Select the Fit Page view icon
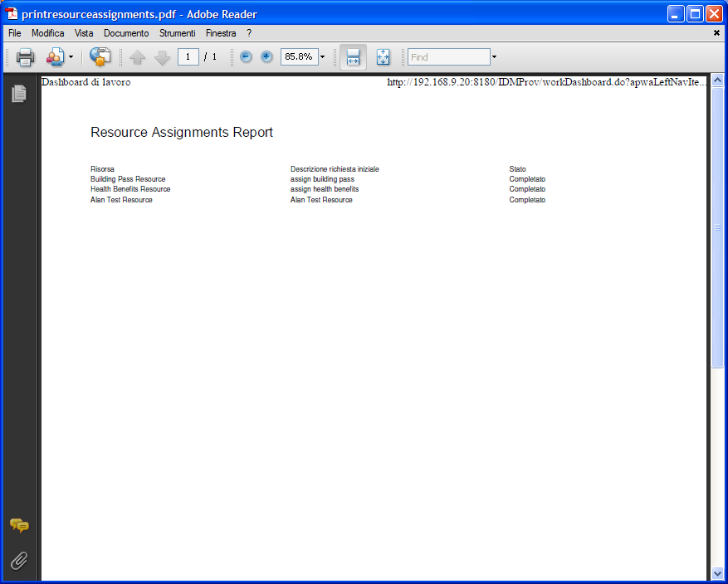Image resolution: width=728 pixels, height=584 pixels. [383, 57]
